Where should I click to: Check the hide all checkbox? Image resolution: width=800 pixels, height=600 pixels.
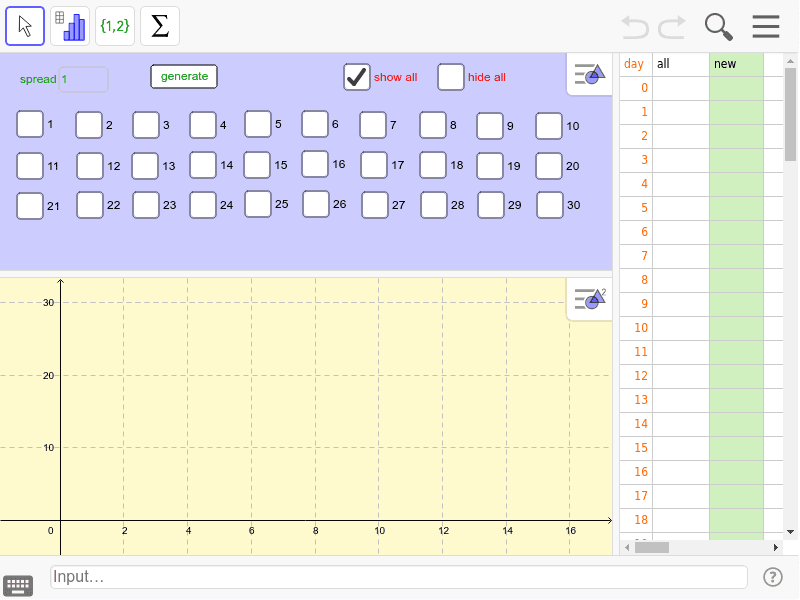(451, 77)
